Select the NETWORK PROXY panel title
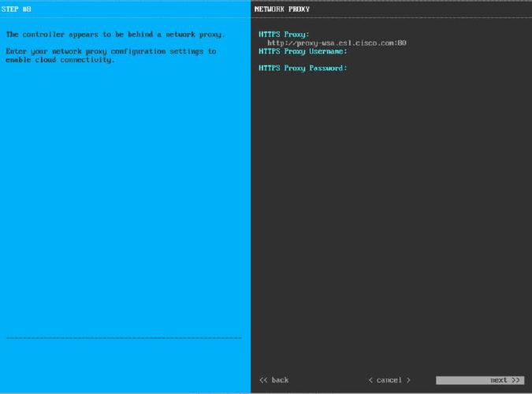The width and height of the screenshot is (532, 394). coord(282,9)
